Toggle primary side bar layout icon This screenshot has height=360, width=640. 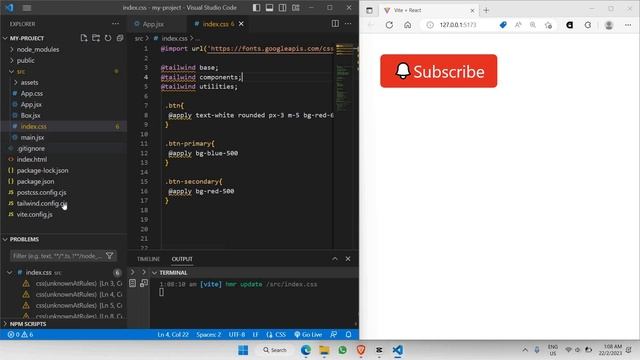pos(256,8)
